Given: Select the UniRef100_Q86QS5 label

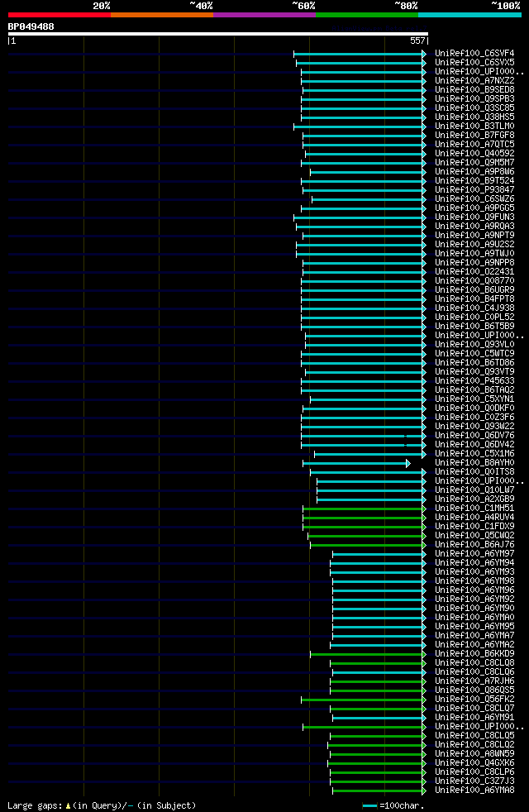Looking at the screenshot, I should 474,690.
